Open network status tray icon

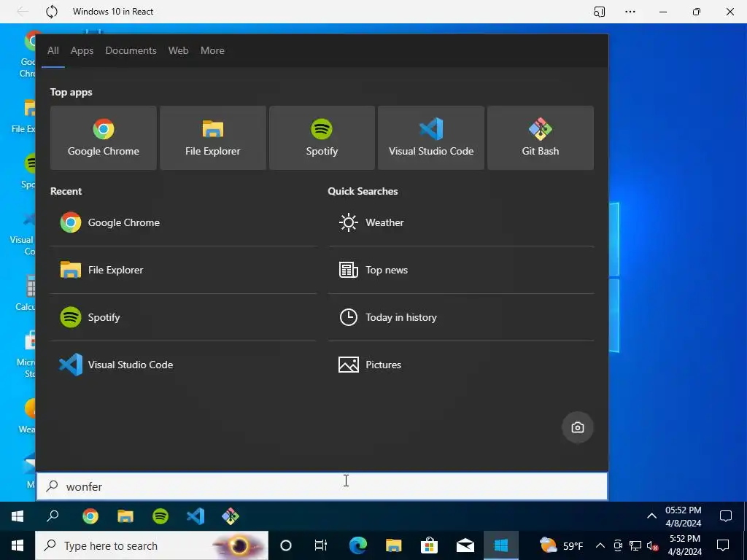[635, 545]
